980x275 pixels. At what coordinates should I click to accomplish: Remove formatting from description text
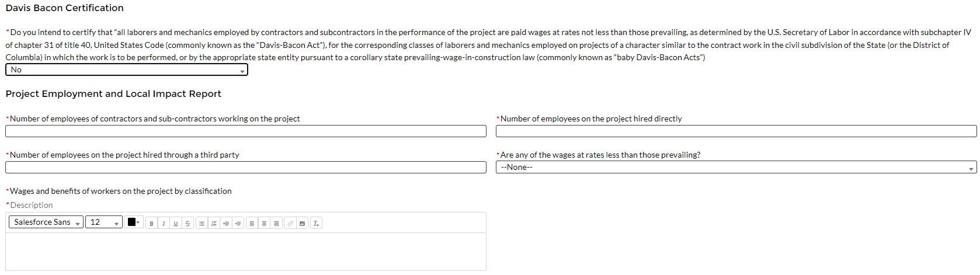tap(316, 224)
